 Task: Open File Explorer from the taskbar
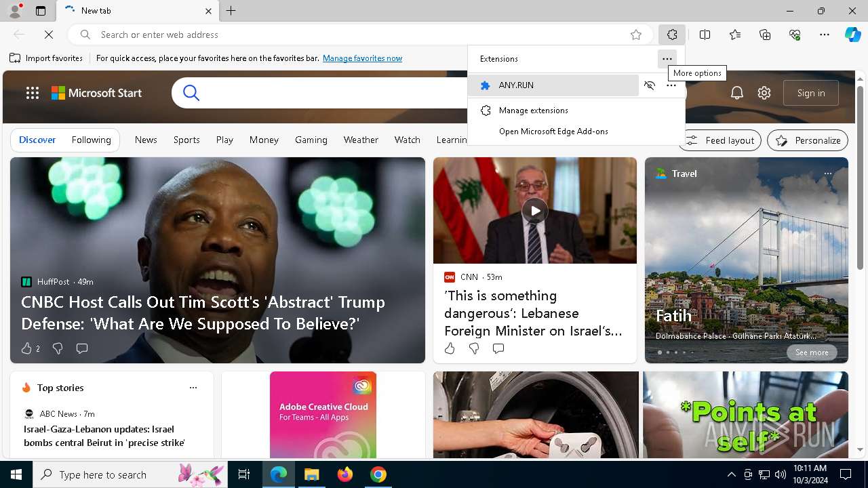(x=311, y=474)
